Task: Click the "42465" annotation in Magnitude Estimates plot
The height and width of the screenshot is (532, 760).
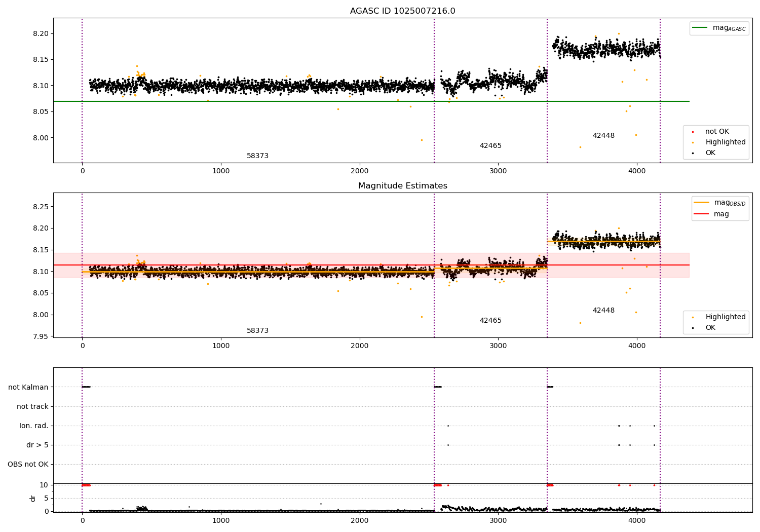Action: pyautogui.click(x=490, y=321)
